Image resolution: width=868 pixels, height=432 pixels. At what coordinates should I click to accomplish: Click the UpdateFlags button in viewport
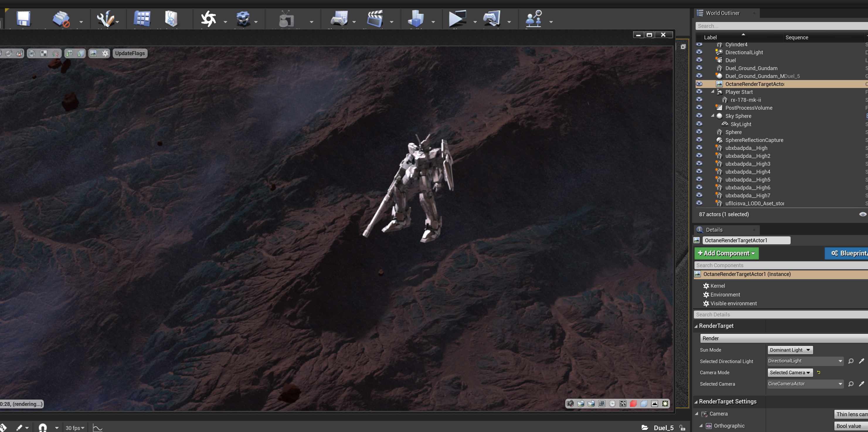(x=130, y=53)
